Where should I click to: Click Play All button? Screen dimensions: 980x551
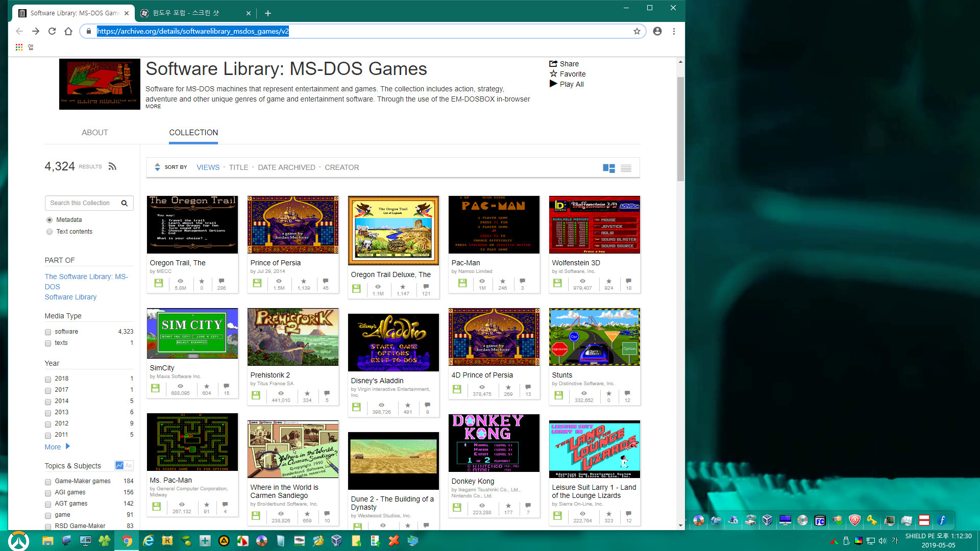click(567, 84)
